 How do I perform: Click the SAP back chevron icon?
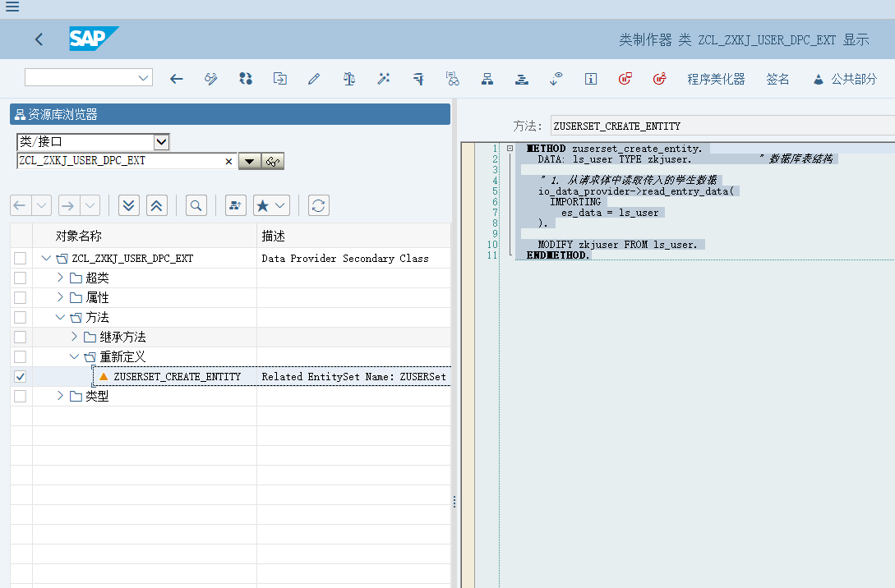tap(39, 39)
